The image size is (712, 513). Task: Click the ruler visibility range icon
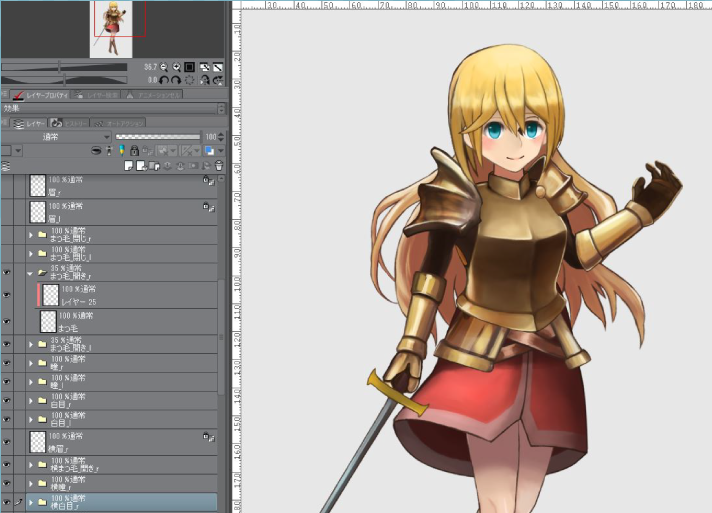click(188, 150)
